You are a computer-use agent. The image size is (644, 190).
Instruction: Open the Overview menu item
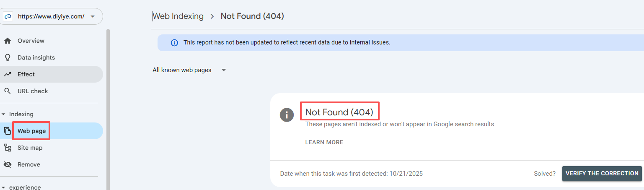(x=31, y=41)
